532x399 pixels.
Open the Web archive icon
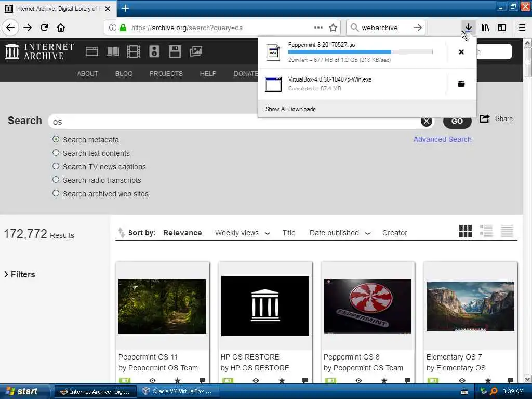click(x=91, y=51)
